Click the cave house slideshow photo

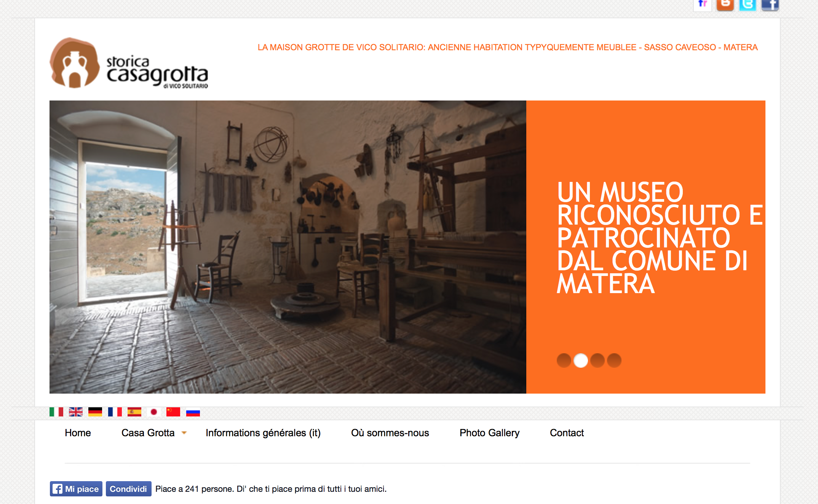288,247
